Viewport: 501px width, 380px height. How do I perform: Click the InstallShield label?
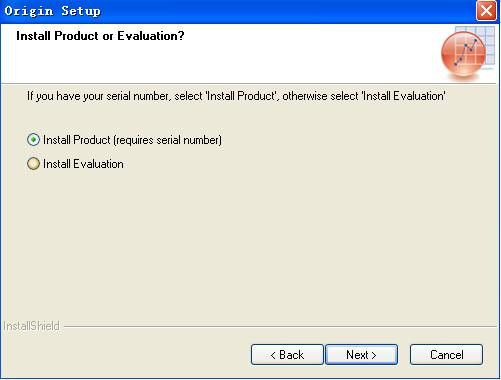tap(31, 326)
